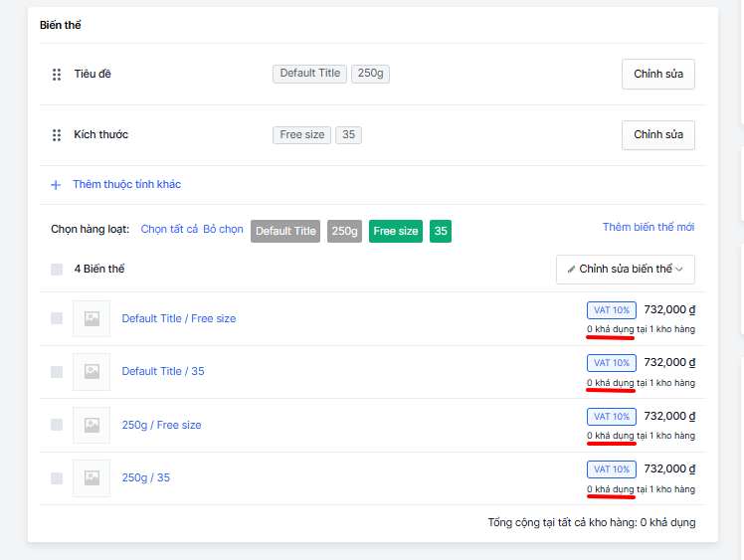This screenshot has height=560, width=744.
Task: Check the Default Title / Free size variant
Action: click(57, 318)
